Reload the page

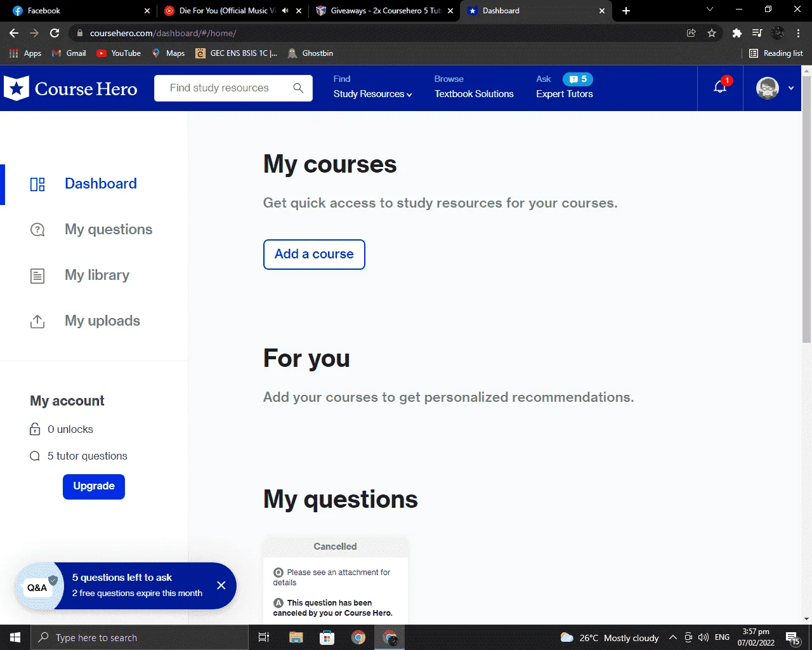click(55, 33)
